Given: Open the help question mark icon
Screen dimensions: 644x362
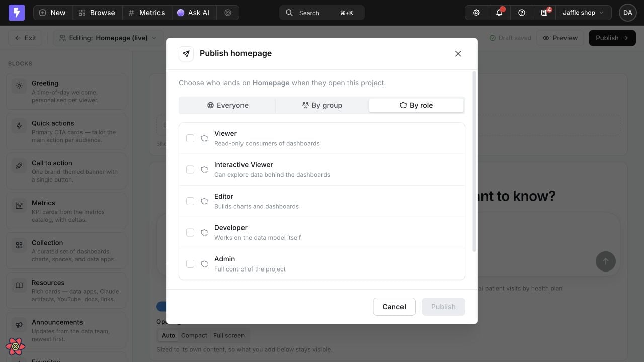Looking at the screenshot, I should pos(522,13).
